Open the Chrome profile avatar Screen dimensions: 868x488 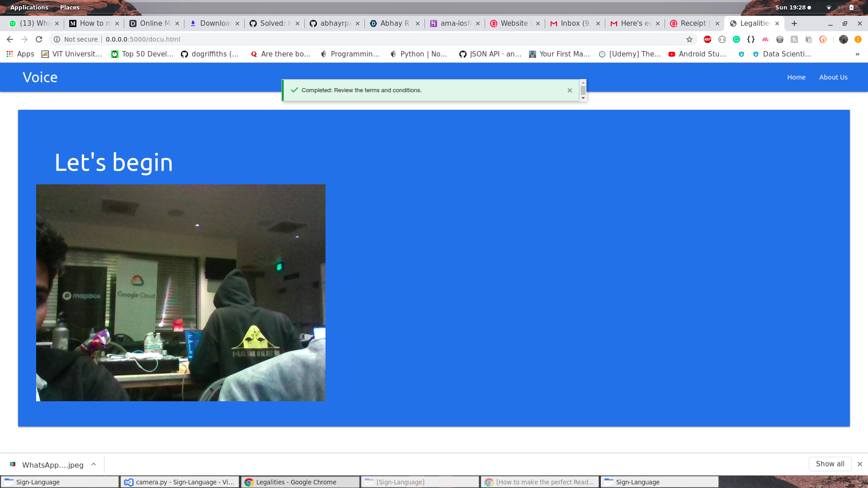click(x=843, y=39)
